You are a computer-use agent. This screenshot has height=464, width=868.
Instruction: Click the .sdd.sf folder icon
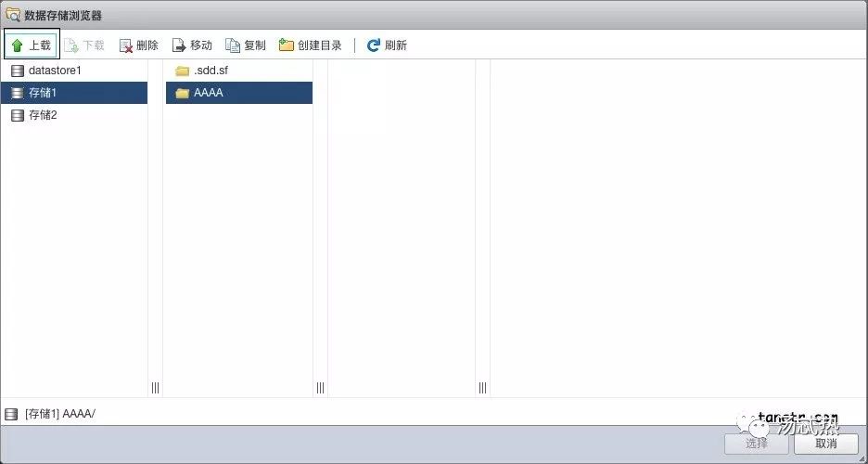pos(182,71)
